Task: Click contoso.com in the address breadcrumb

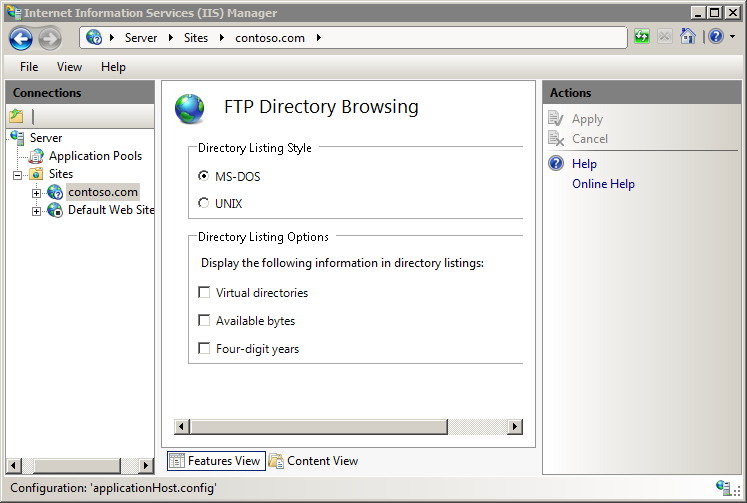Action: (x=270, y=38)
